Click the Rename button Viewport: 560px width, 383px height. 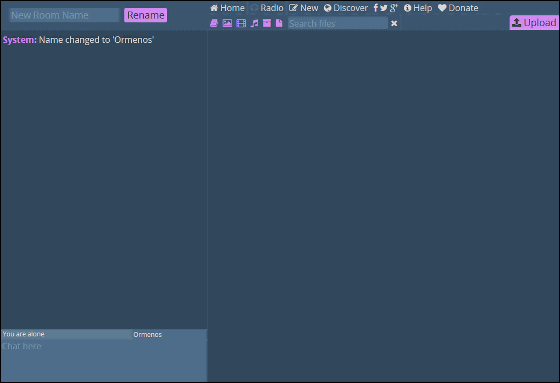pyautogui.click(x=145, y=15)
